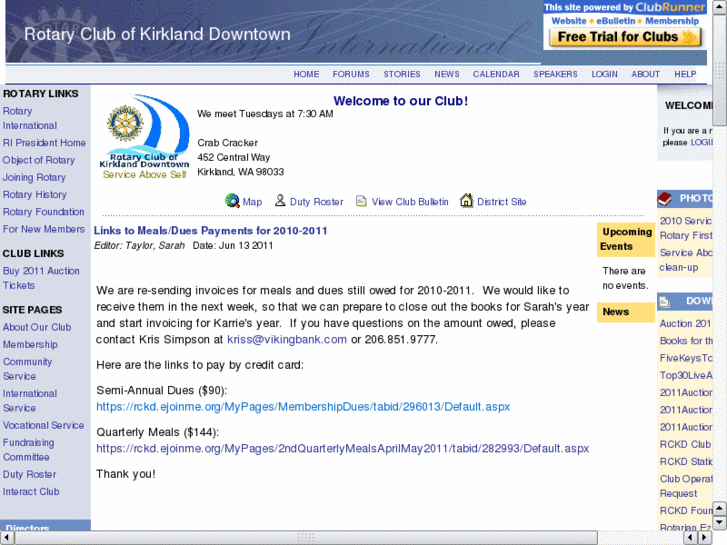The image size is (727, 545).
Task: Click the Duty Roster person icon
Action: pyautogui.click(x=280, y=200)
